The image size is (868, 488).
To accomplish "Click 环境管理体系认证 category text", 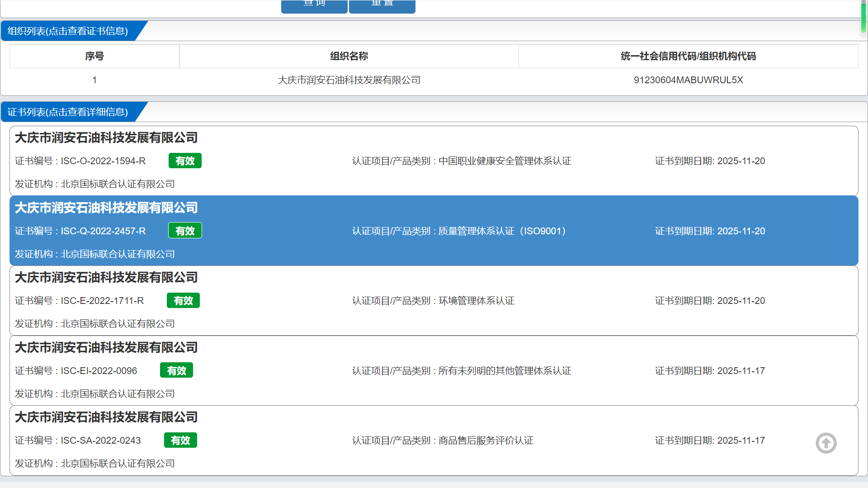I will coord(476,301).
